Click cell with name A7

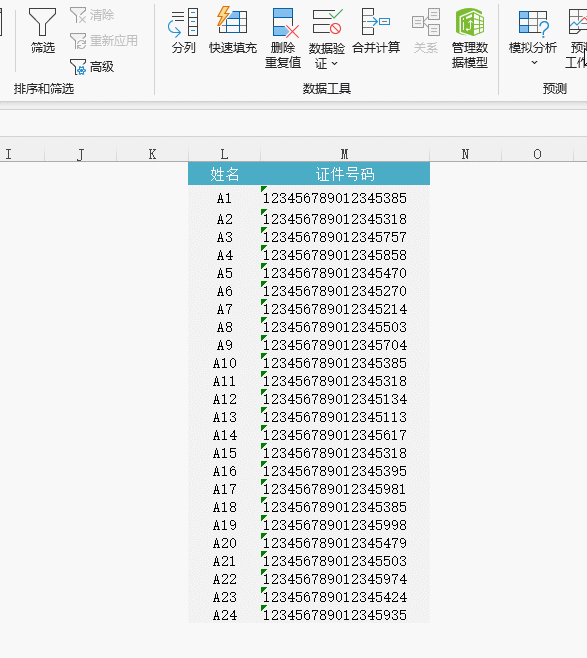(x=224, y=309)
